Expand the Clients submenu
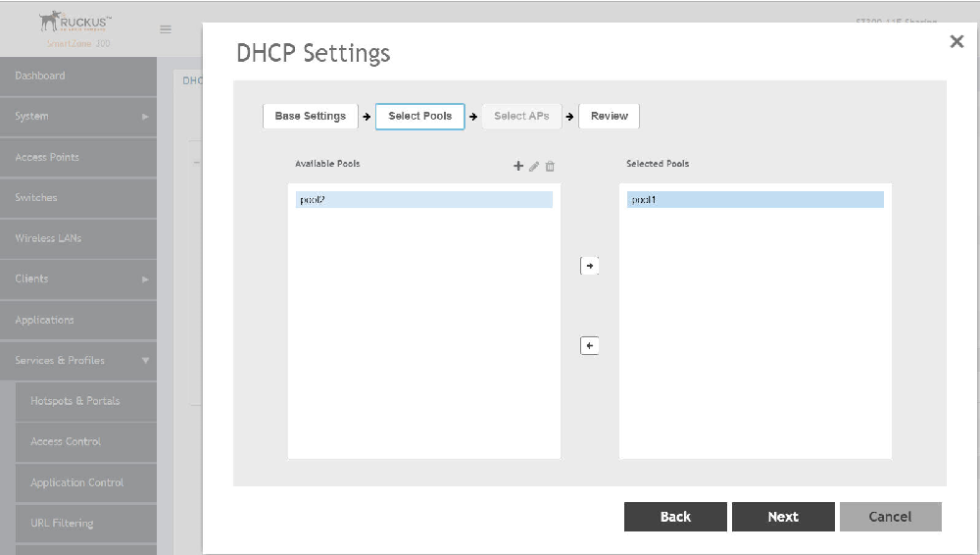Screen dimensions: 980x555 [x=145, y=279]
